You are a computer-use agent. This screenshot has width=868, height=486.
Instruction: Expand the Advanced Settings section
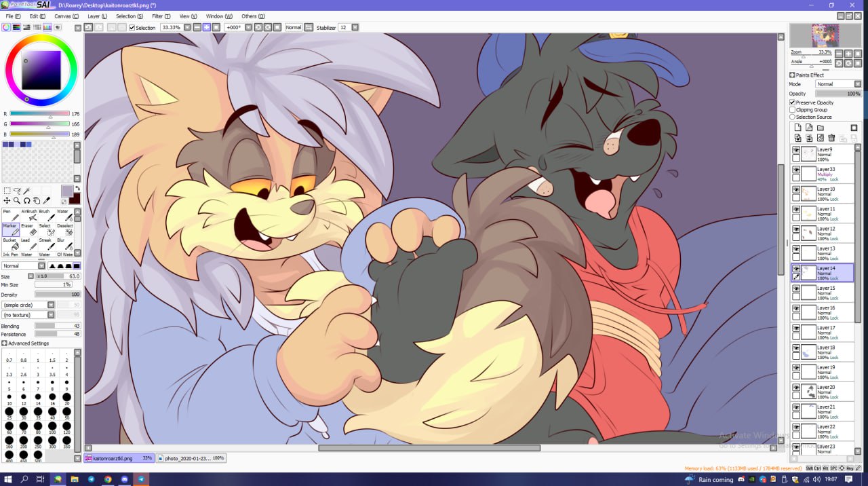tap(5, 343)
